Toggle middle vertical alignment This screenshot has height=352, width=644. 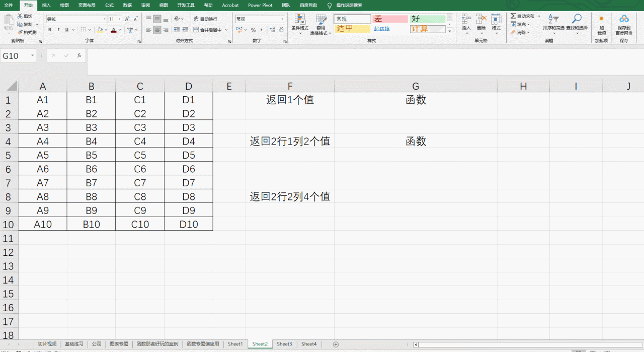pos(157,19)
